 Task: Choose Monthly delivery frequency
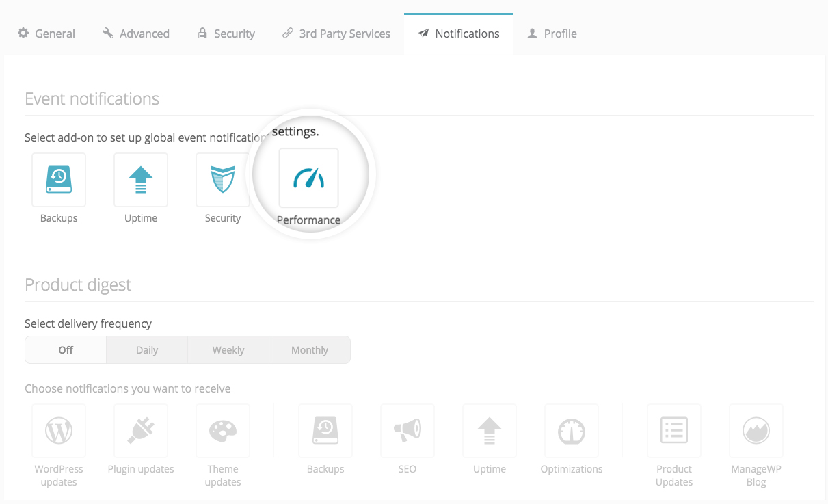pos(310,350)
